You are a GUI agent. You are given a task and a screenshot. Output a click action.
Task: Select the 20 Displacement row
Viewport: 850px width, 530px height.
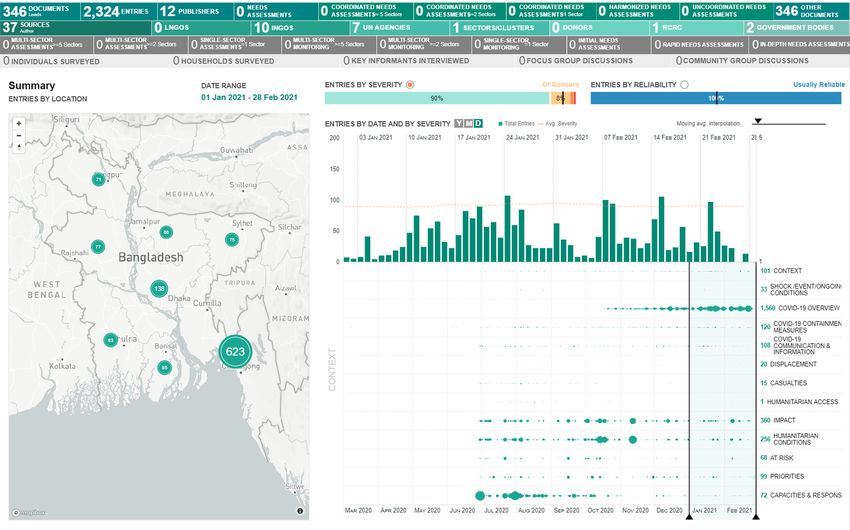point(788,364)
